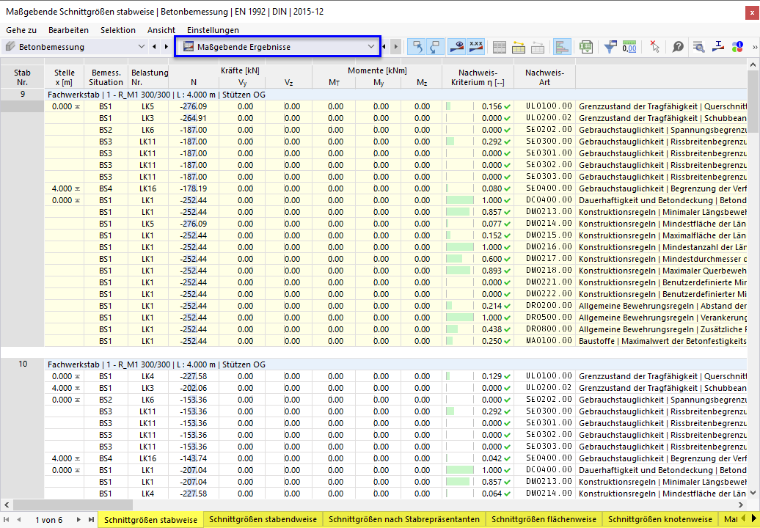Click the beam cross-section I icon
760x528 pixels.
tap(718, 47)
